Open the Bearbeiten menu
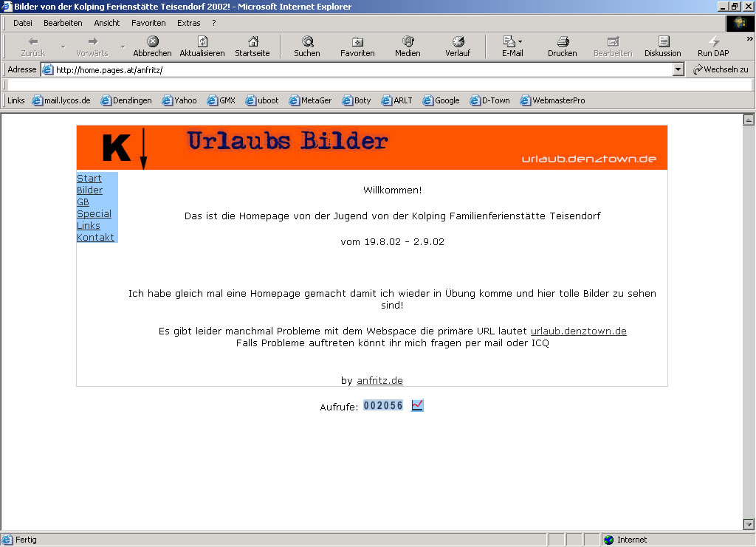756x547 pixels. click(63, 23)
